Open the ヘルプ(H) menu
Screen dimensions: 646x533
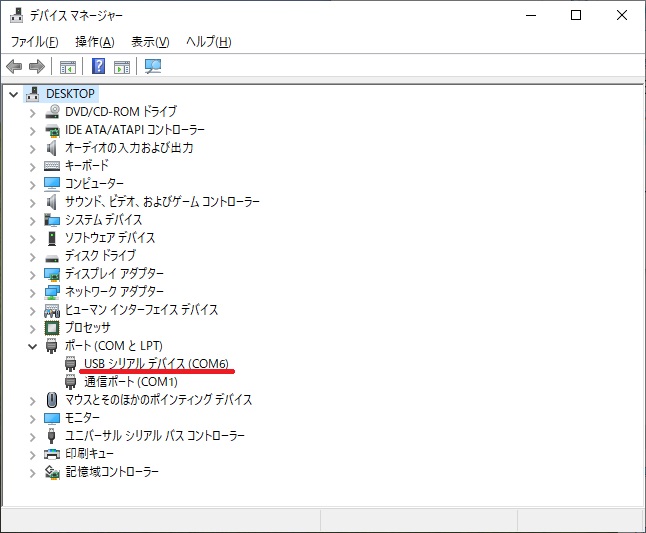pos(208,42)
